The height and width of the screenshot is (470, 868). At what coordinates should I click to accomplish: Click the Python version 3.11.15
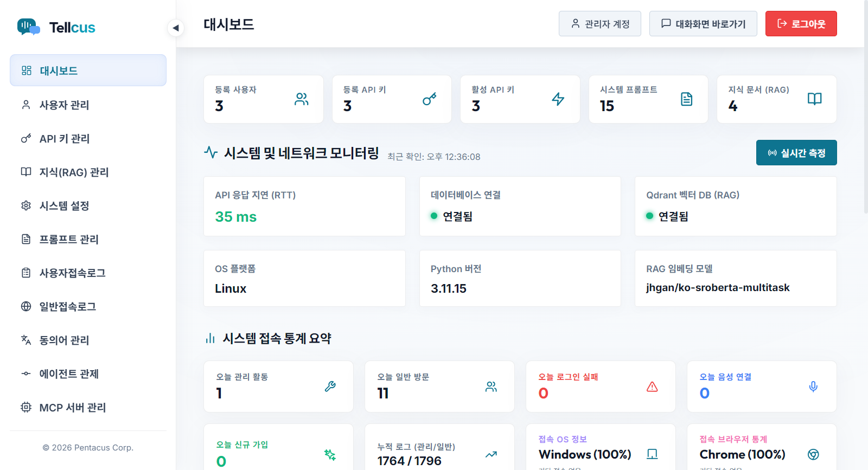(x=449, y=288)
